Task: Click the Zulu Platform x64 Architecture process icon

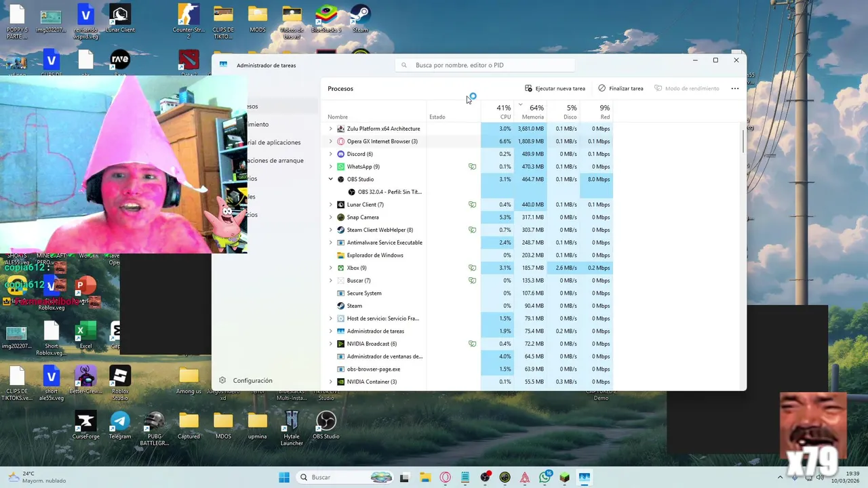Action: 340,129
